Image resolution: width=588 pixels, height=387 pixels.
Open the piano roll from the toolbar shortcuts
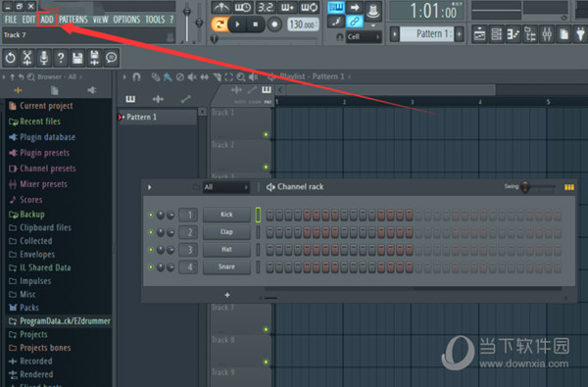513,34
